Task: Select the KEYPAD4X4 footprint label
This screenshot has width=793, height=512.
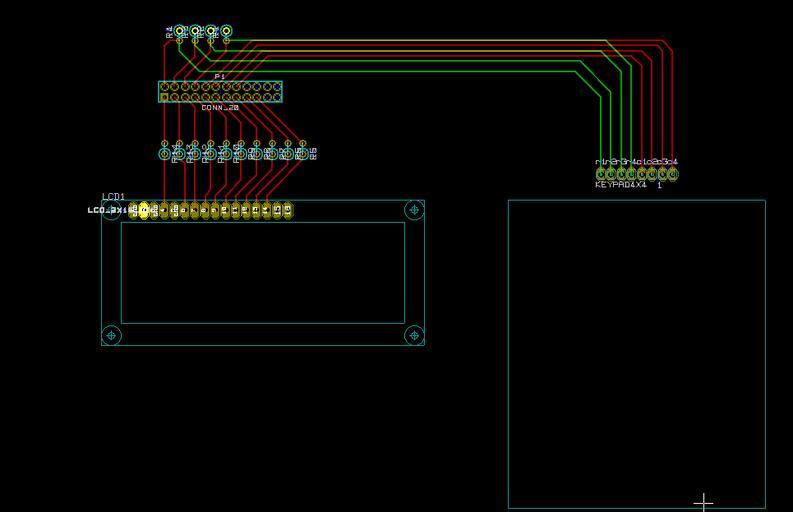Action: [x=621, y=185]
